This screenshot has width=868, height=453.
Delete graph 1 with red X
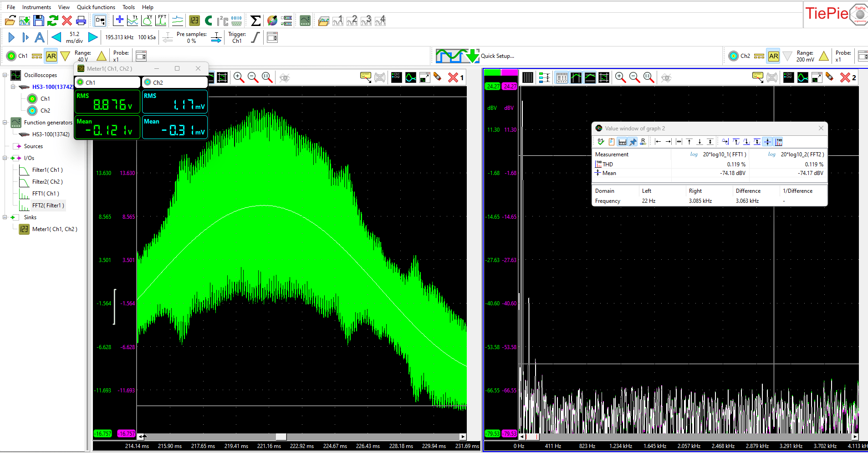point(453,77)
